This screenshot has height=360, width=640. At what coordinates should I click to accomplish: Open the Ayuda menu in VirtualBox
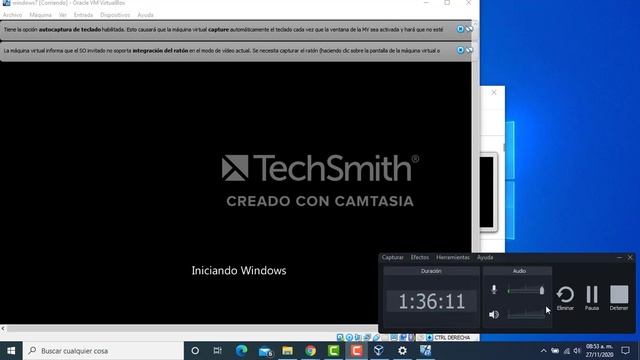145,15
